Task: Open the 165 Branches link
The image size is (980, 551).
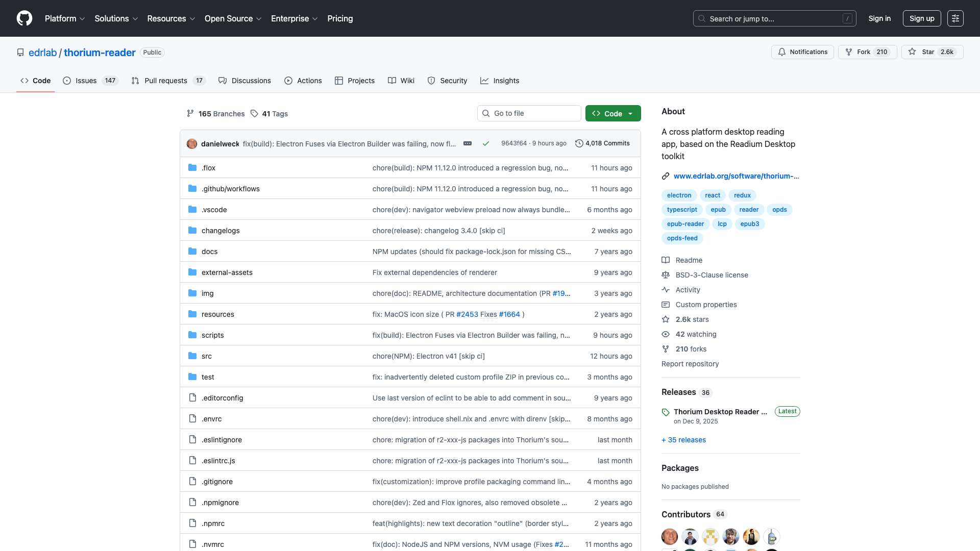Action: coord(215,114)
